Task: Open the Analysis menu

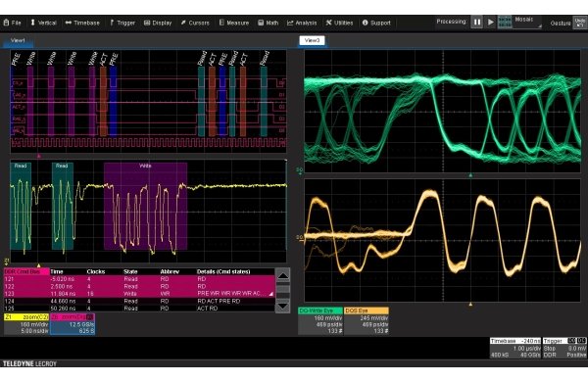Action: tap(302, 23)
